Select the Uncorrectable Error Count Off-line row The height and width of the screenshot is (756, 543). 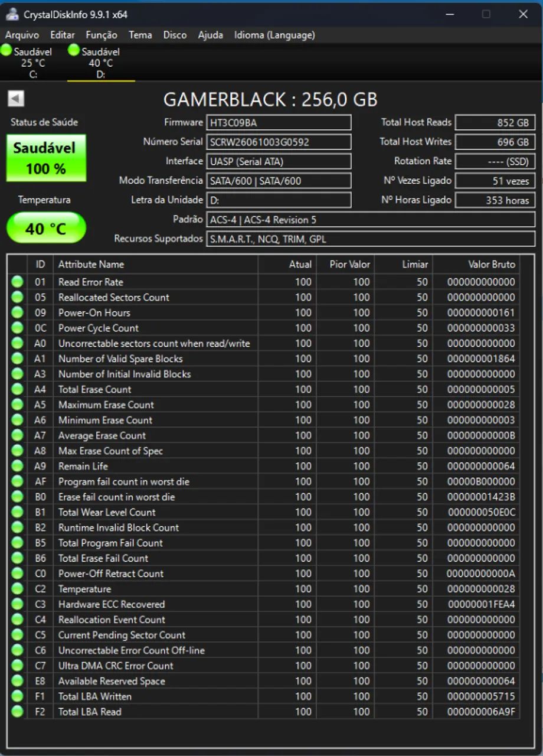click(x=264, y=650)
